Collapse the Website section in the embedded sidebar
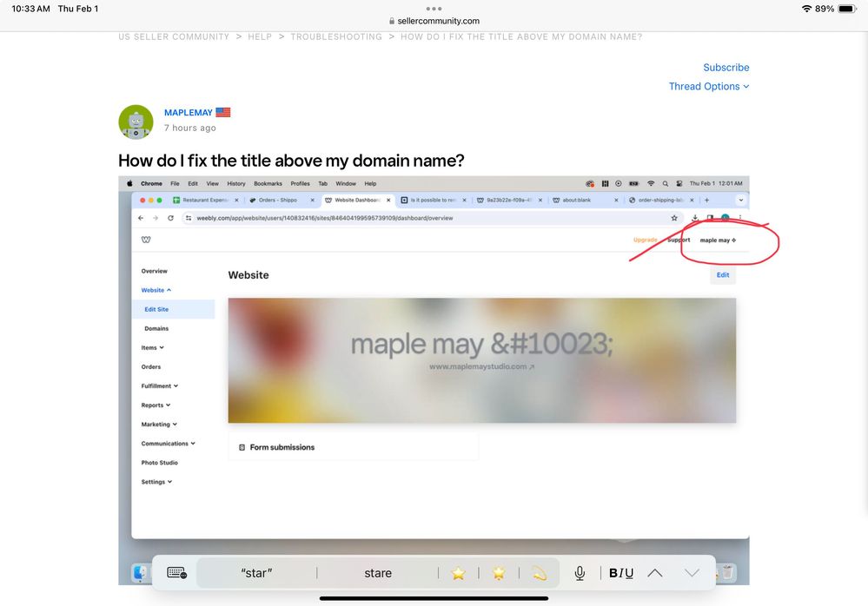The height and width of the screenshot is (606, 868). pyautogui.click(x=156, y=290)
